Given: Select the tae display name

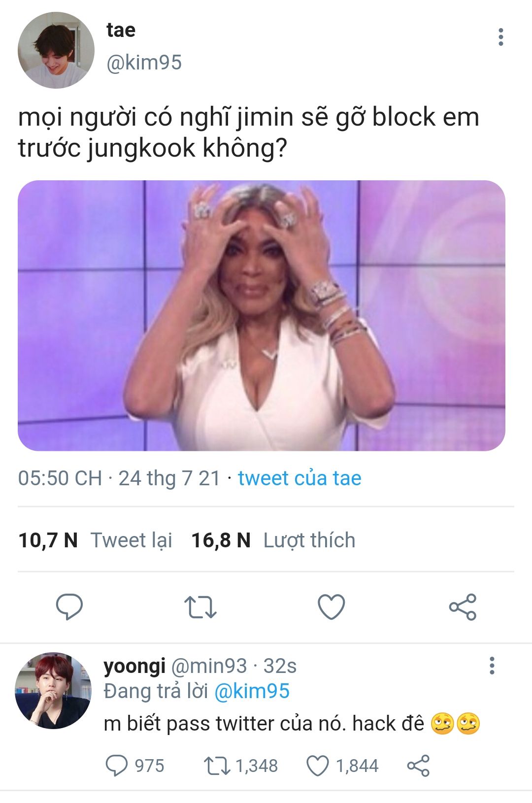Looking at the screenshot, I should [121, 30].
